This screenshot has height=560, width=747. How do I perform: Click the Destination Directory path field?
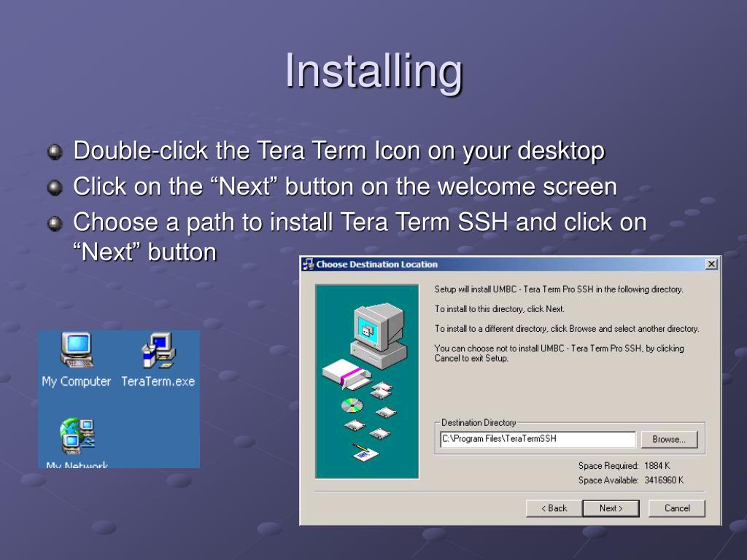point(538,439)
